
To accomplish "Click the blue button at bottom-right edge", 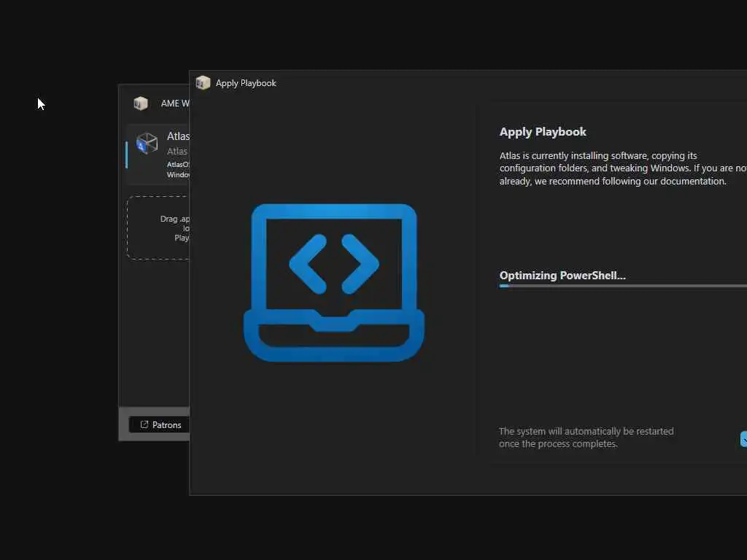I will (x=743, y=439).
